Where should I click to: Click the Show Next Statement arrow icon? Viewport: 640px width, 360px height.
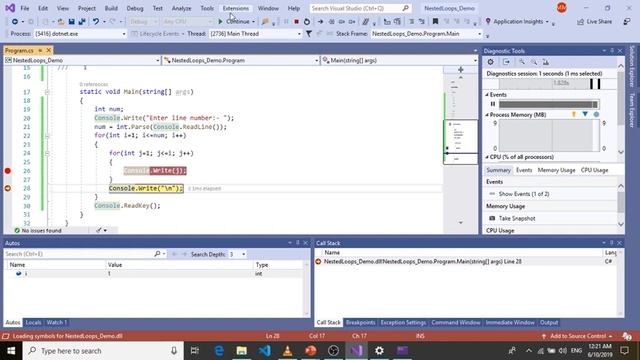(x=320, y=22)
